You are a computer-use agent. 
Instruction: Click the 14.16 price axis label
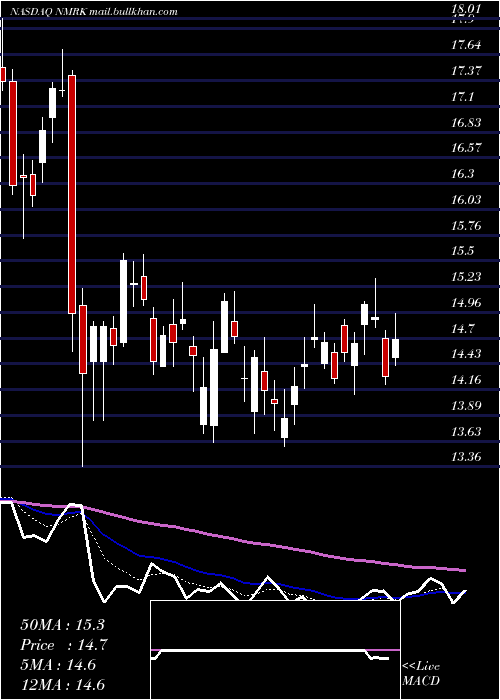click(467, 380)
